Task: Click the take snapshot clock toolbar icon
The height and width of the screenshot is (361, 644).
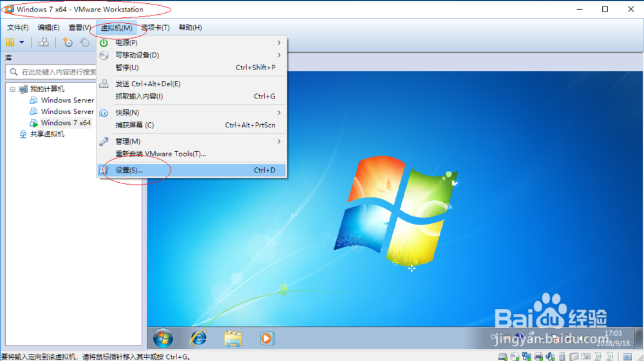Action: pos(68,42)
